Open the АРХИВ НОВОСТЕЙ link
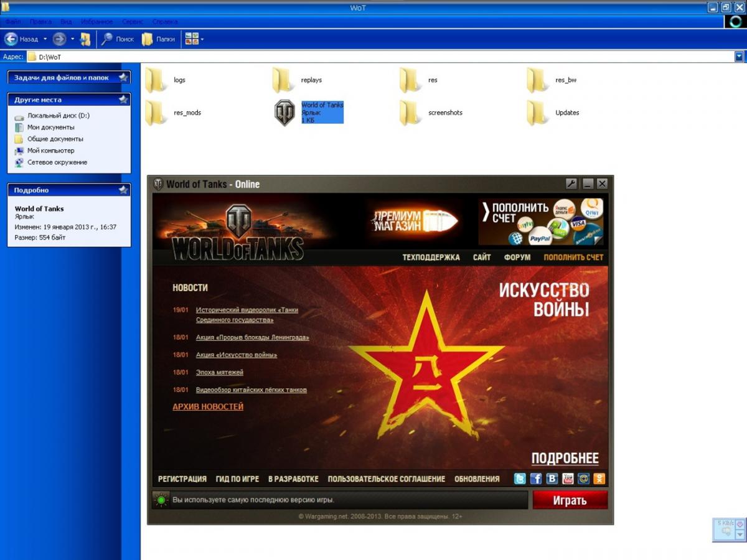747x560 pixels. tap(208, 406)
